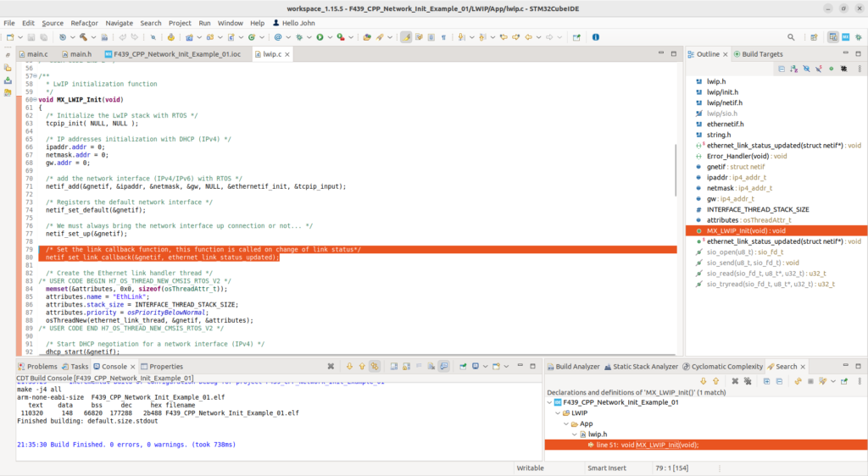Select ethernetif.h in the Outline
The width and height of the screenshot is (868, 476).
point(720,125)
